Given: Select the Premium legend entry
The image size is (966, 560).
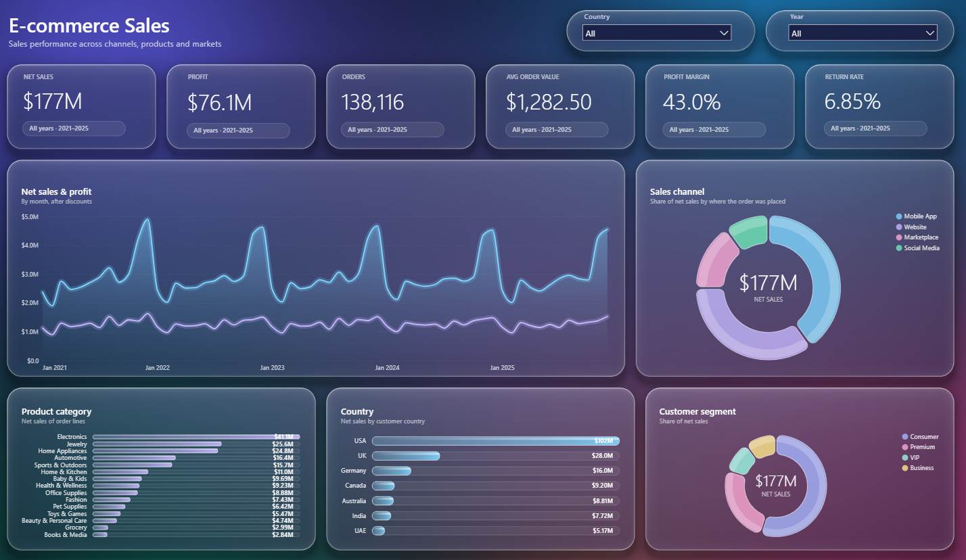Looking at the screenshot, I should pyautogui.click(x=918, y=447).
